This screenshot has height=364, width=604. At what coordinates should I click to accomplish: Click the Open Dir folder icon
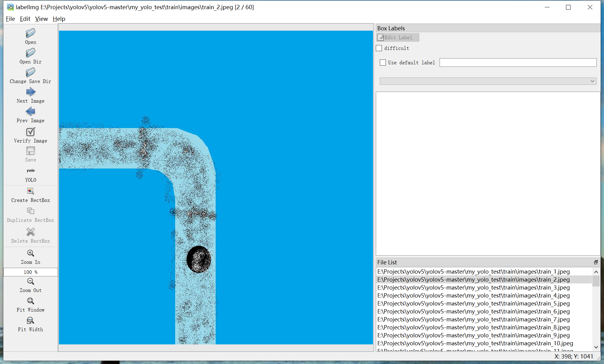point(31,53)
